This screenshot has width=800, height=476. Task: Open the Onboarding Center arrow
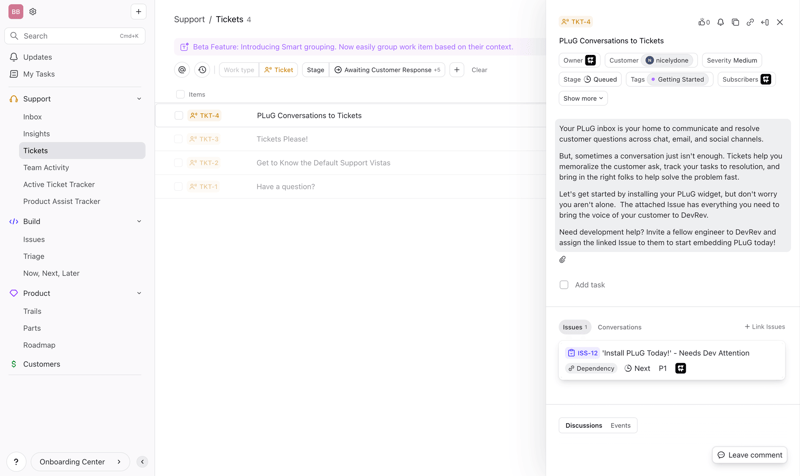point(119,462)
